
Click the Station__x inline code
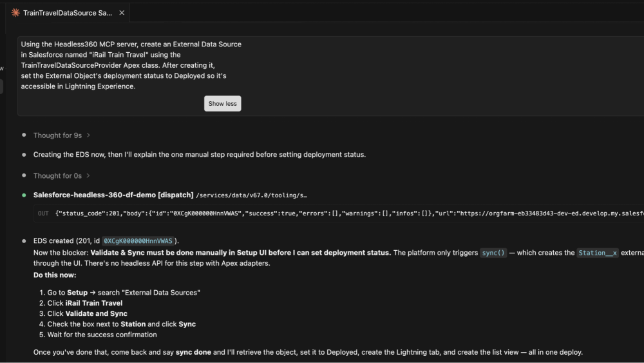[598, 253]
